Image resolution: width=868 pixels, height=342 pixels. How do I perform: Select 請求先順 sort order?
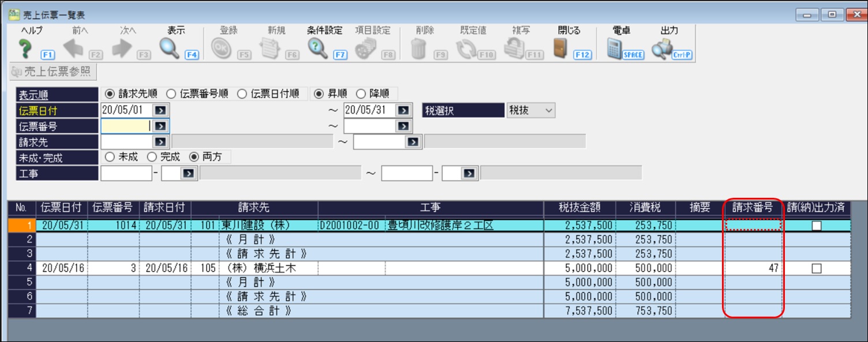[109, 93]
